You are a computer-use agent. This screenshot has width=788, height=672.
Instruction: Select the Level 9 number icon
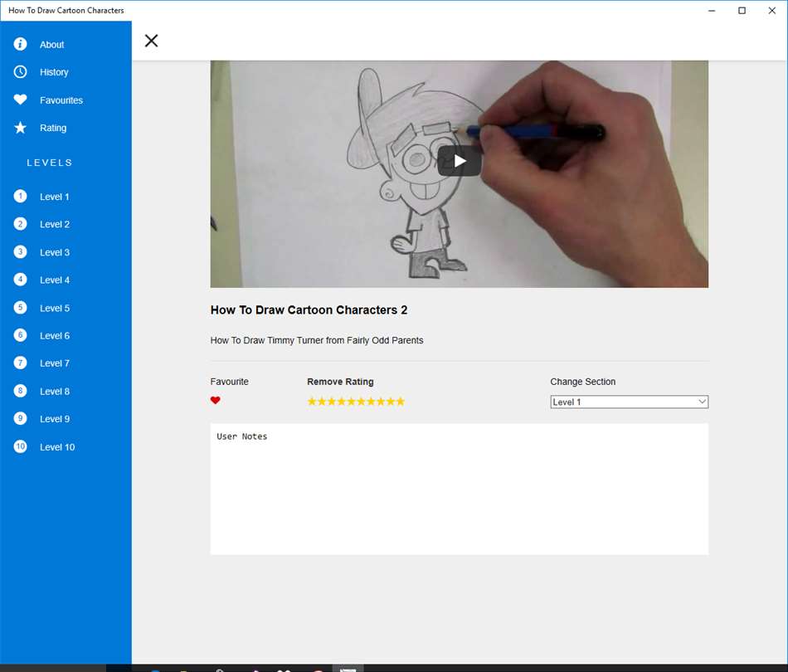click(x=20, y=419)
